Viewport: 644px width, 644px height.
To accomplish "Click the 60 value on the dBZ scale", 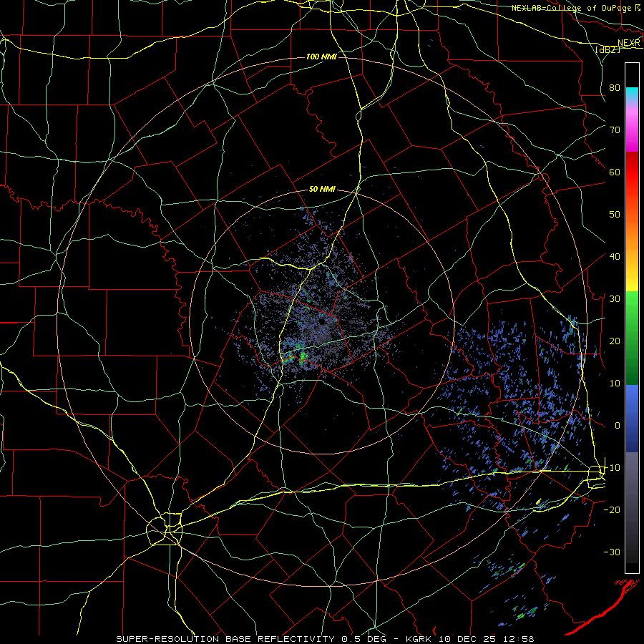I will [x=615, y=172].
